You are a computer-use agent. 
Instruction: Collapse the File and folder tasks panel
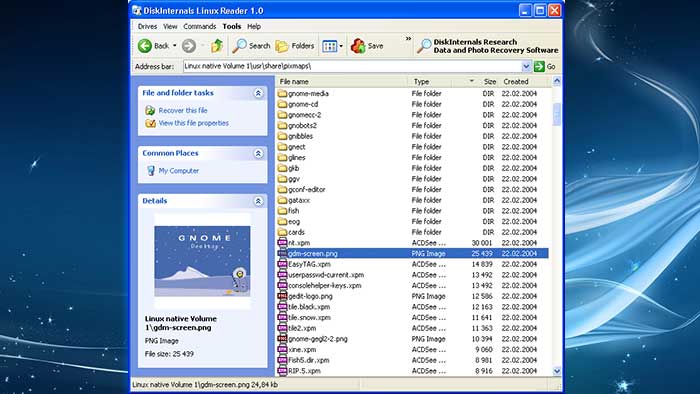(x=258, y=93)
